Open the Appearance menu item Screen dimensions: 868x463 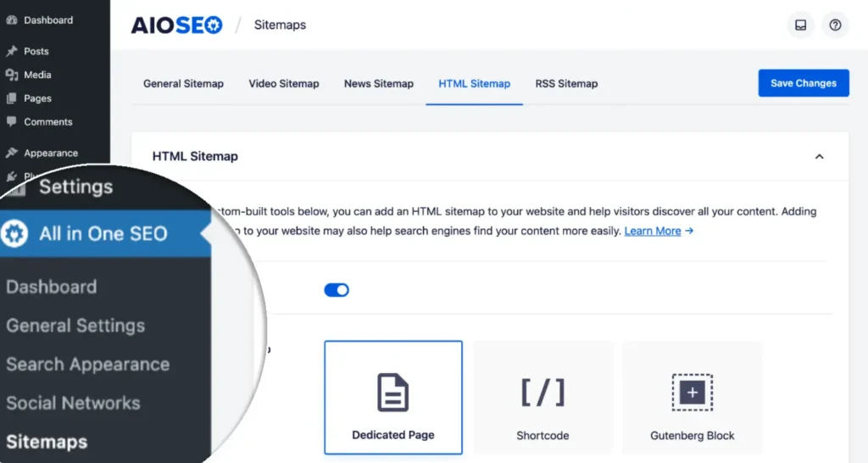51,153
